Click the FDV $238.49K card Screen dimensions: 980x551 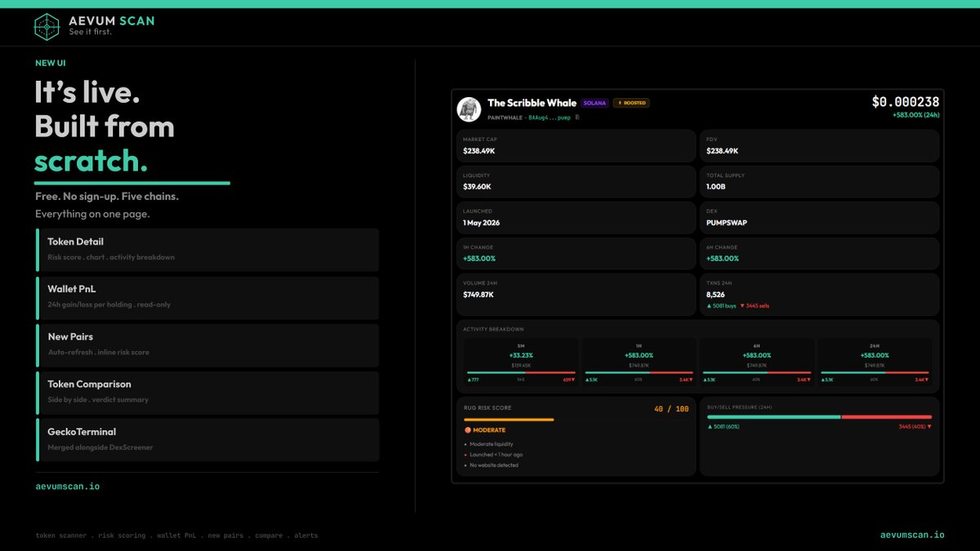coord(819,145)
